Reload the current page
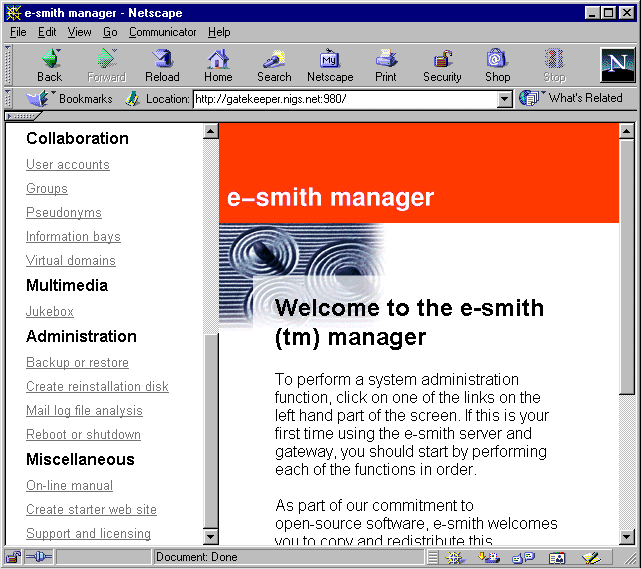This screenshot has width=641, height=569. (163, 58)
